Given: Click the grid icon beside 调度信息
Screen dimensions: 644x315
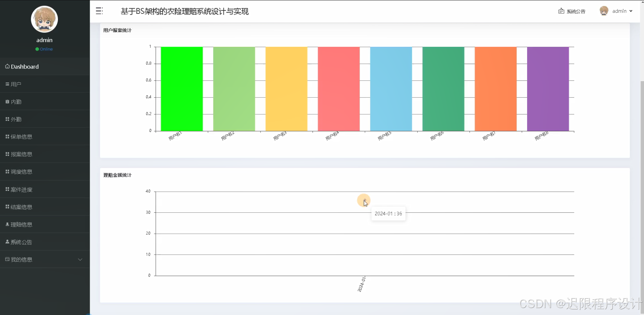Looking at the screenshot, I should [x=7, y=172].
